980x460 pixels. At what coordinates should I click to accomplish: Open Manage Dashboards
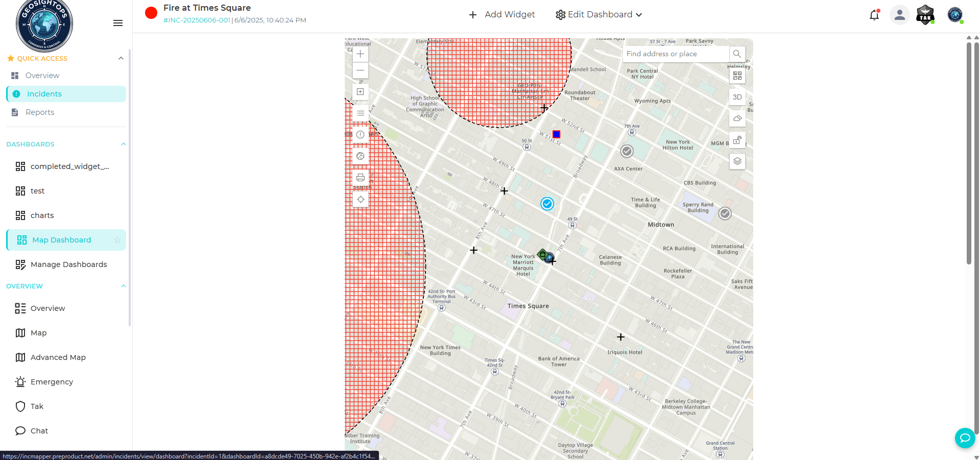(68, 264)
